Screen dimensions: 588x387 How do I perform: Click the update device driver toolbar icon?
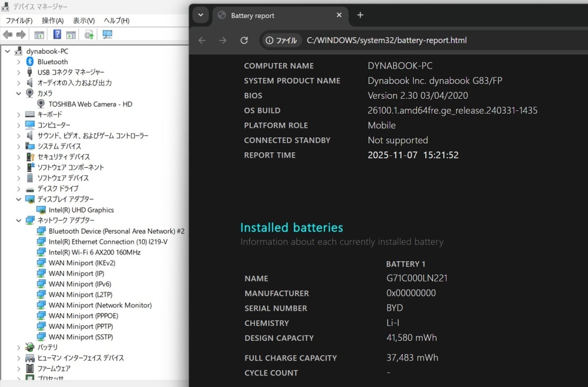click(x=89, y=35)
